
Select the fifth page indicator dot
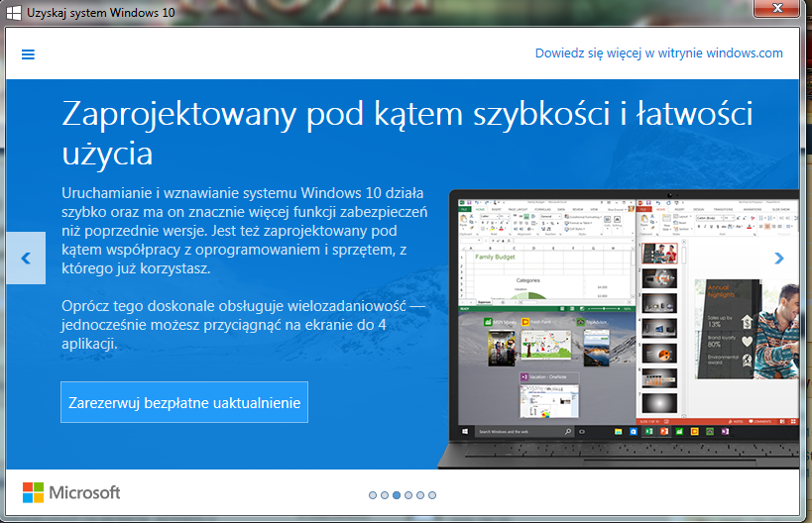420,495
